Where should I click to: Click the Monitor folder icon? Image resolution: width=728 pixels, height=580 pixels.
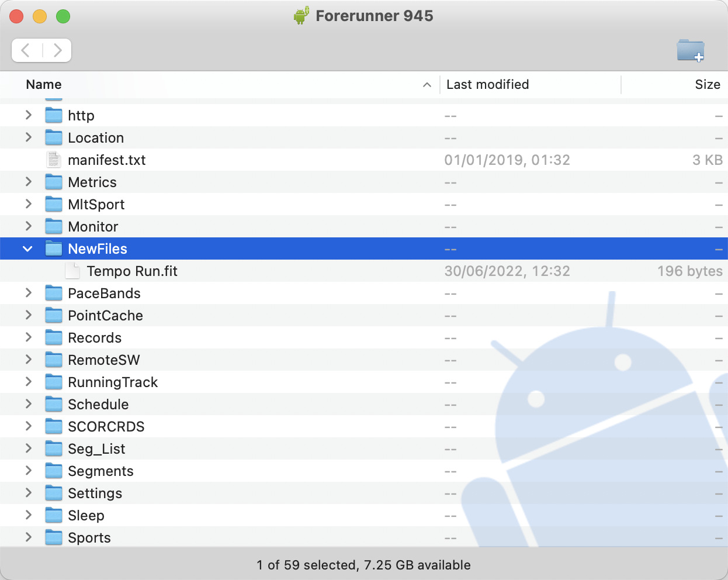[x=54, y=226]
